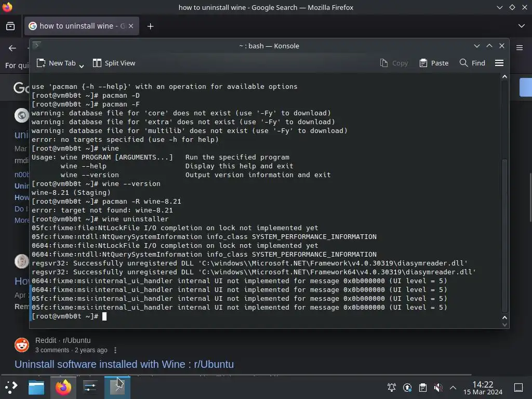This screenshot has width=532, height=399.
Task: Open a New Tab in Konsole
Action: [56, 63]
